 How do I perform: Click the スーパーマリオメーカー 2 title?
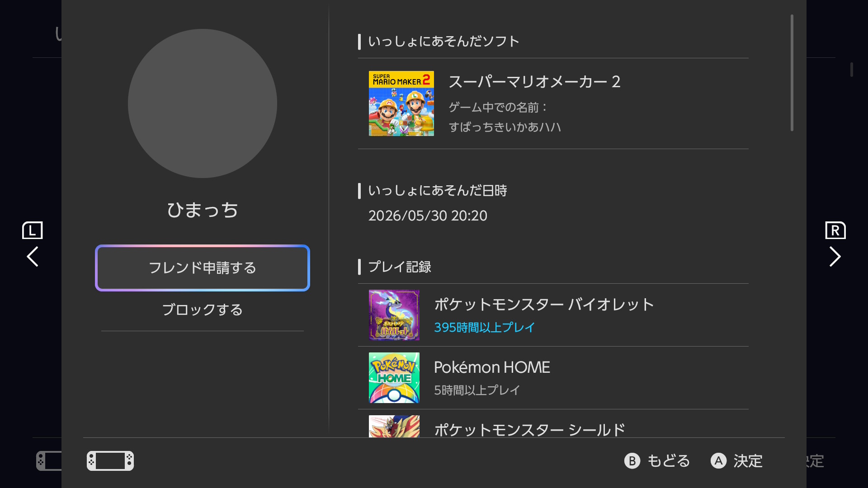tap(534, 82)
